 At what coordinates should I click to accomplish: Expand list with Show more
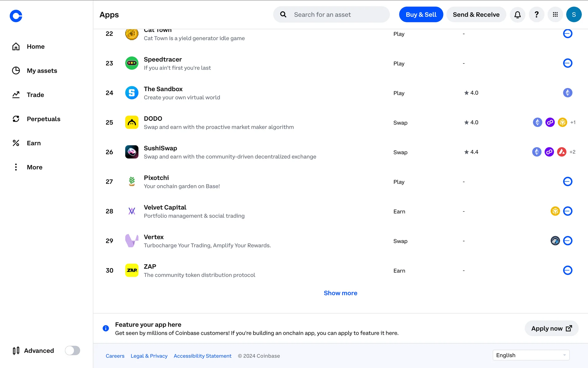[340, 293]
